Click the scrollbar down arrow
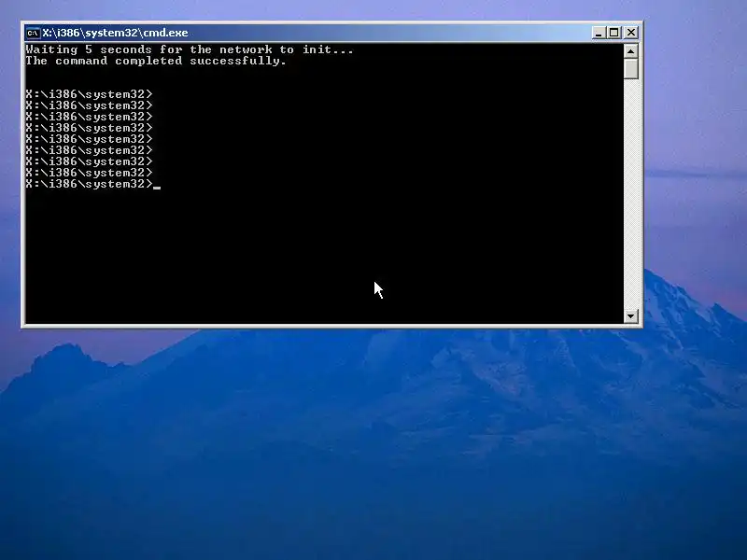Viewport: 747px width, 560px height. click(x=631, y=315)
